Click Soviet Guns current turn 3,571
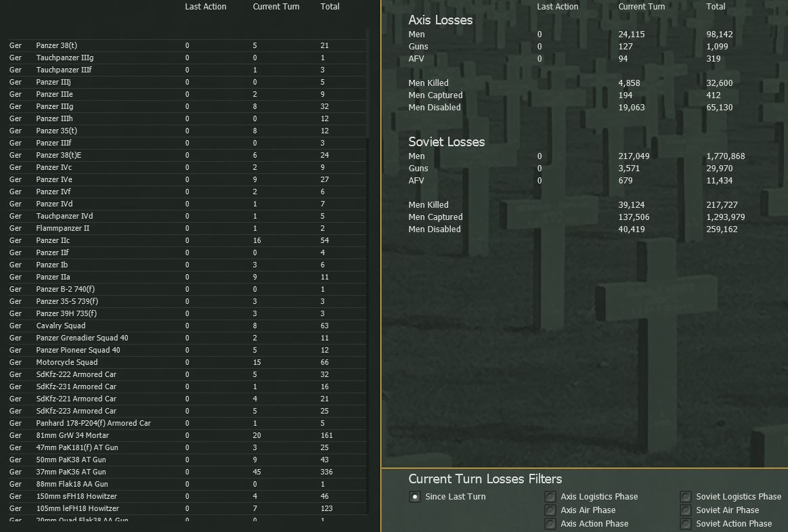This screenshot has height=532, width=788. point(629,169)
